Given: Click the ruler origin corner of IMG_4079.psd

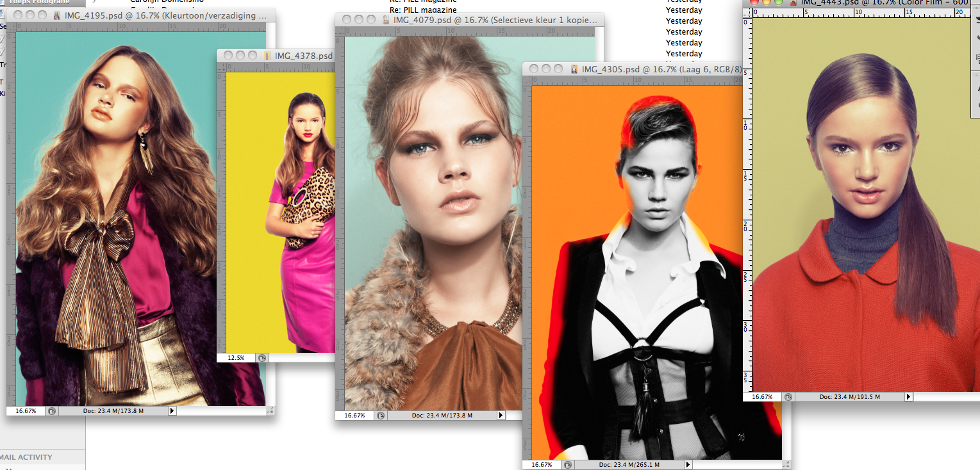Looking at the screenshot, I should pyautogui.click(x=340, y=32).
